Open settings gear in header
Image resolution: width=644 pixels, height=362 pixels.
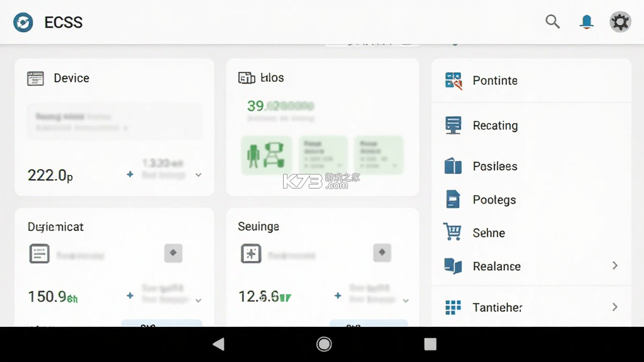[620, 22]
